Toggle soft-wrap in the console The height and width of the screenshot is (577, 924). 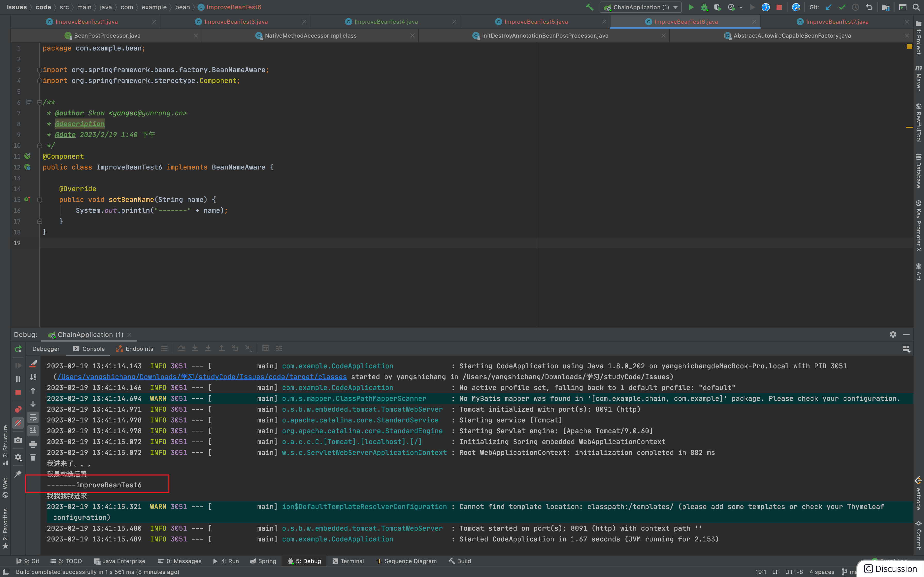coord(33,417)
